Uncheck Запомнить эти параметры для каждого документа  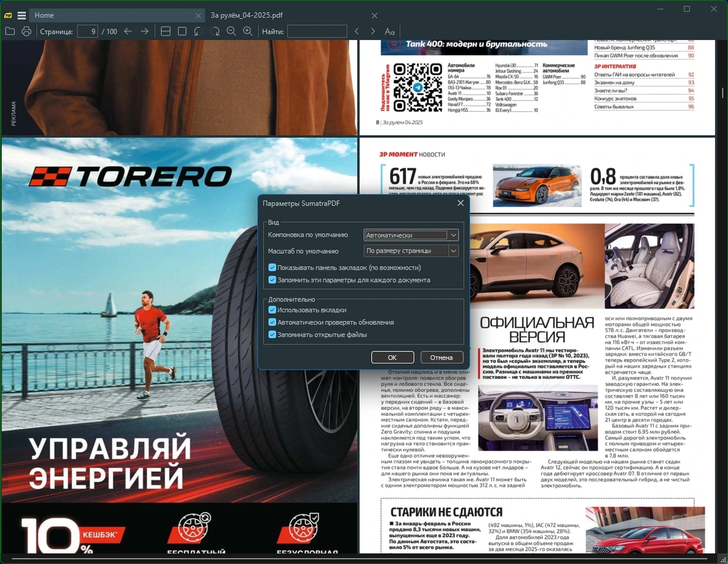(x=272, y=280)
